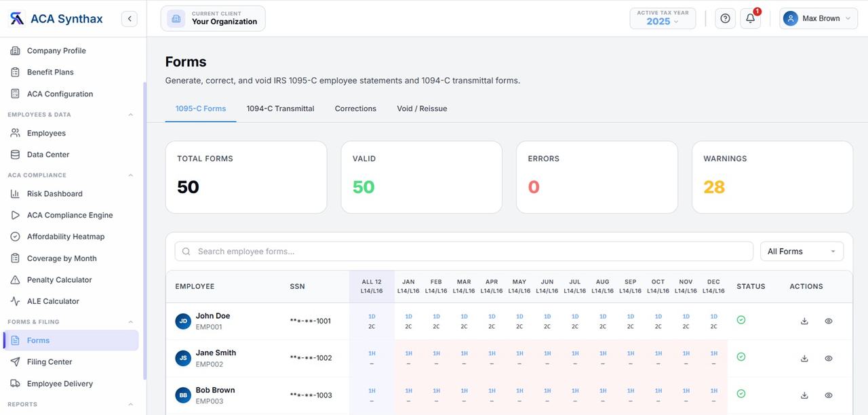This screenshot has width=868, height=415.
Task: Go to Filing Center in sidebar
Action: click(x=71, y=362)
